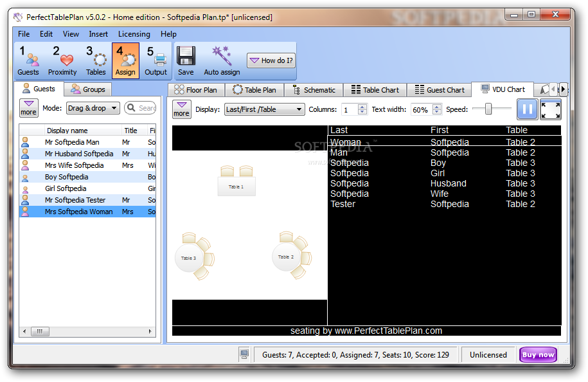Open the Licensing menu
Screen dimensions: 588x382
click(134, 34)
